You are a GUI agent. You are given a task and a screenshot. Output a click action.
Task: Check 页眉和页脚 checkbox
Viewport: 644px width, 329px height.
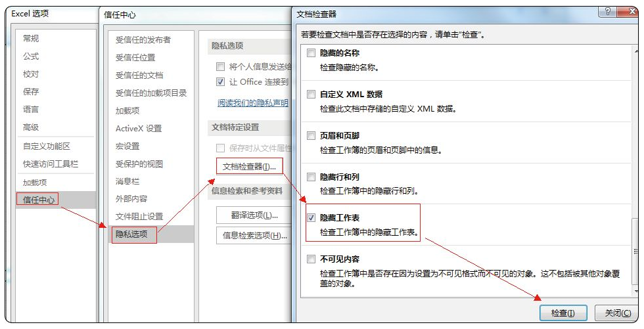coord(311,136)
